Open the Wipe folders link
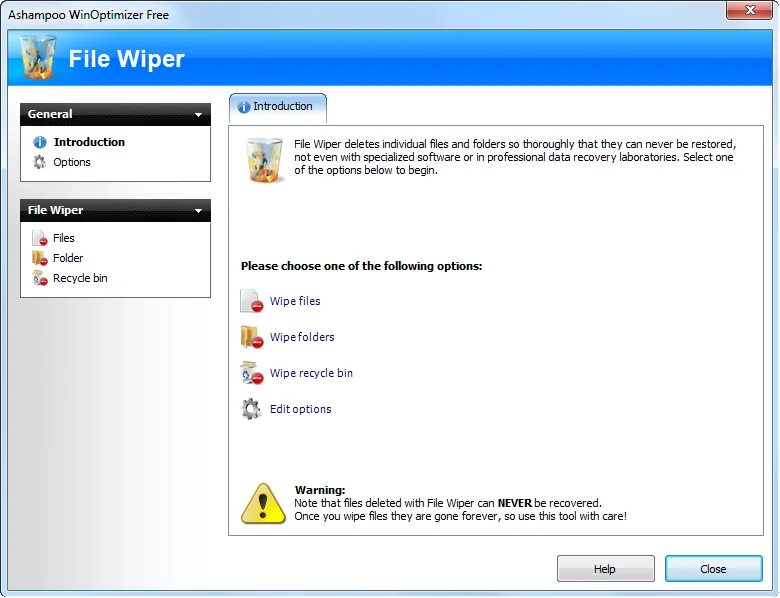The width and height of the screenshot is (780, 598). point(302,337)
